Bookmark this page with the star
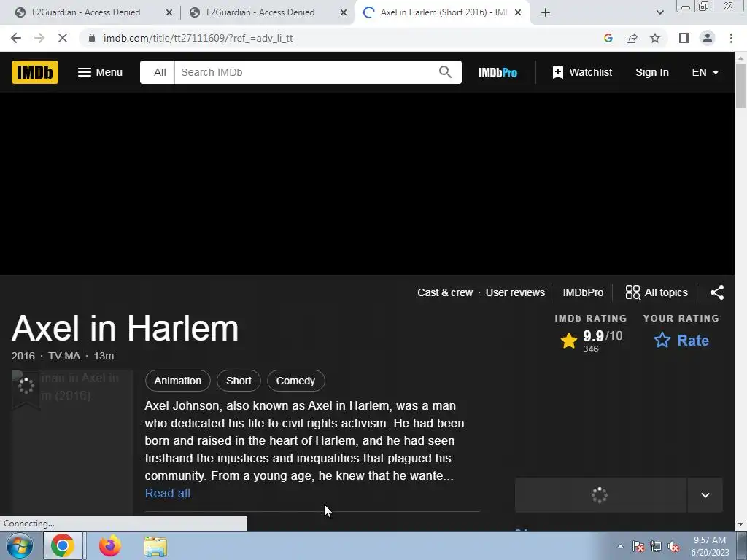This screenshot has width=747, height=560. tap(655, 38)
